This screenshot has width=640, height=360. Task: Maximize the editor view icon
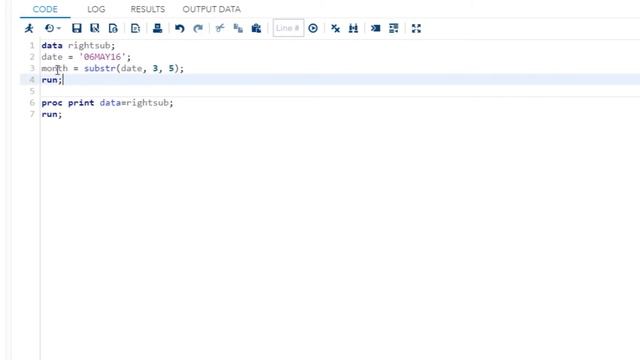pyautogui.click(x=416, y=28)
